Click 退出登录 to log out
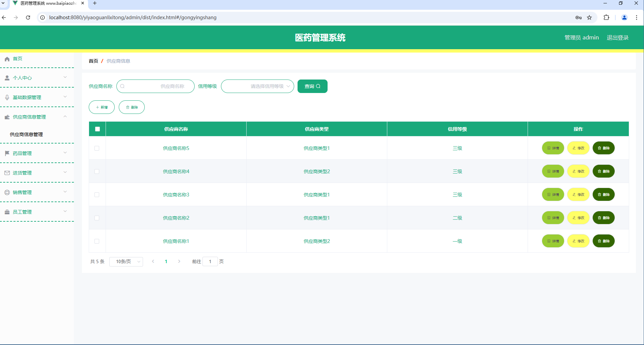644x345 pixels. point(618,37)
